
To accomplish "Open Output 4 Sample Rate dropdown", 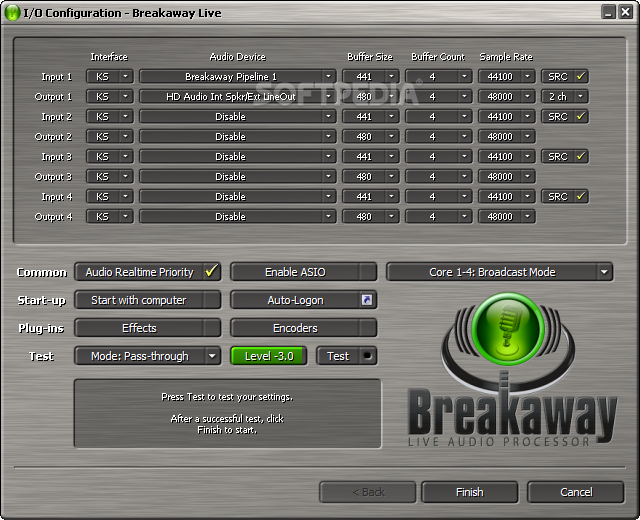I will coord(507,216).
